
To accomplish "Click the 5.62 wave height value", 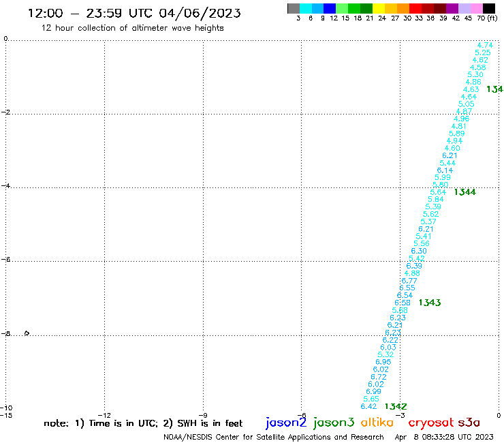I will coord(430,214).
